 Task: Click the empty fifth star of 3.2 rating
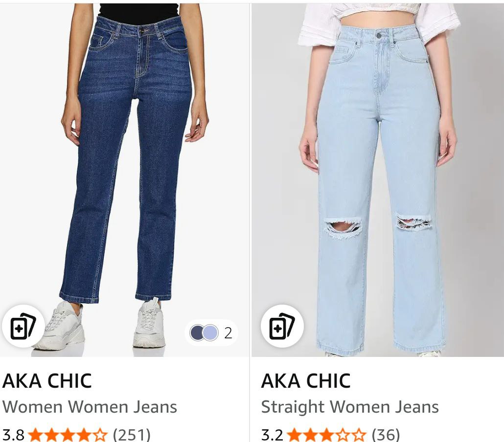pos(358,435)
